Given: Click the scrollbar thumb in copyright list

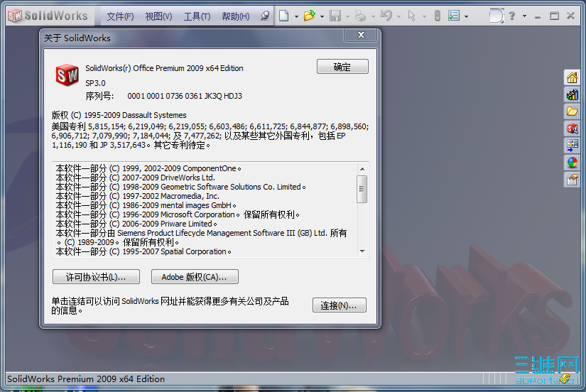Looking at the screenshot, I should pos(362,189).
